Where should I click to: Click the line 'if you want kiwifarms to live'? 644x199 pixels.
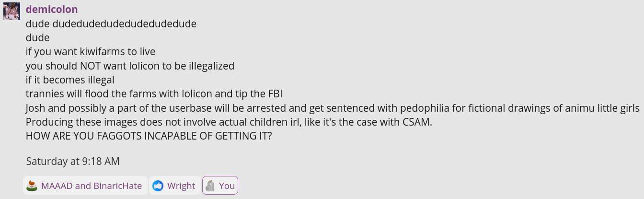point(91,51)
